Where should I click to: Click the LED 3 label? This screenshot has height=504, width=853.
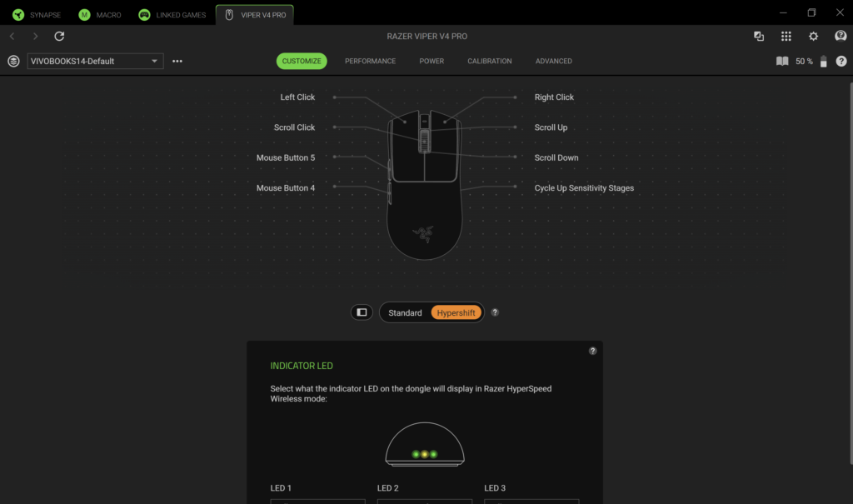tap(495, 487)
